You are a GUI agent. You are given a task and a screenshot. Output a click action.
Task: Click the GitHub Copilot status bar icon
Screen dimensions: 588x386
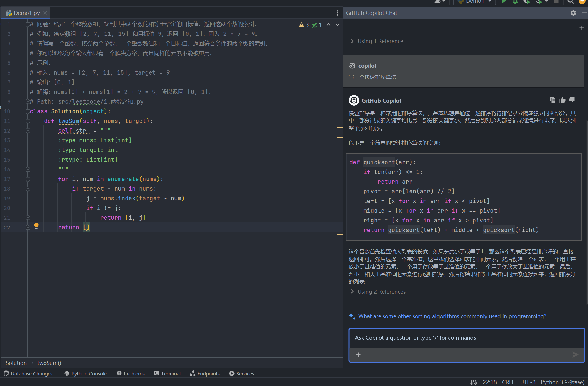(x=474, y=382)
